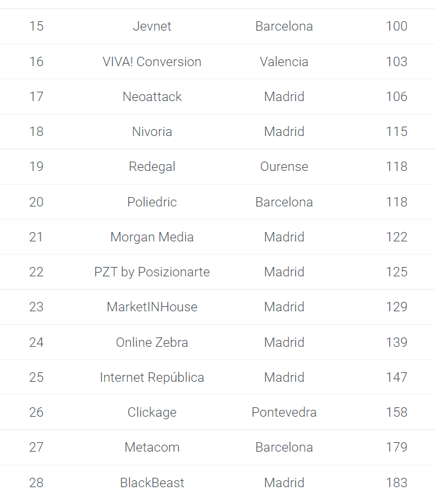Select Neoattack in row 17
Image resolution: width=435 pixels, height=504 pixels.
coord(152,97)
